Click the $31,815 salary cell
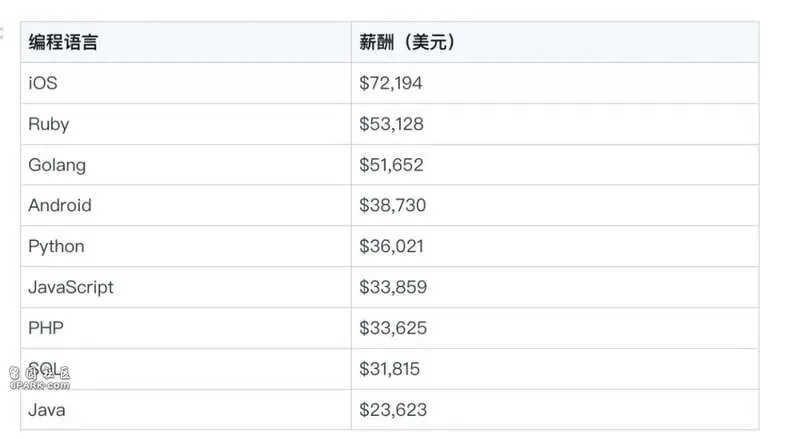800x439 pixels. point(389,369)
